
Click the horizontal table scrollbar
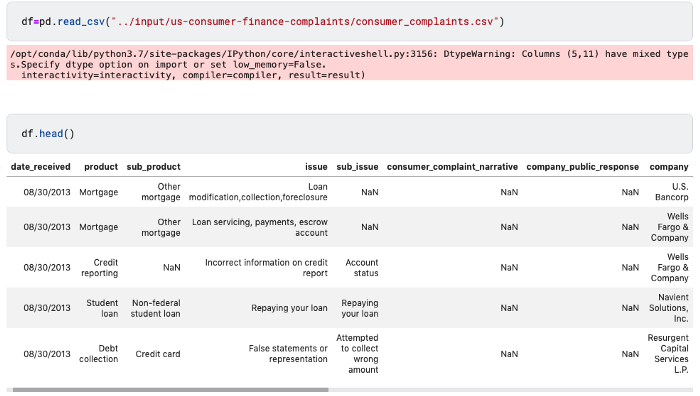[171, 390]
